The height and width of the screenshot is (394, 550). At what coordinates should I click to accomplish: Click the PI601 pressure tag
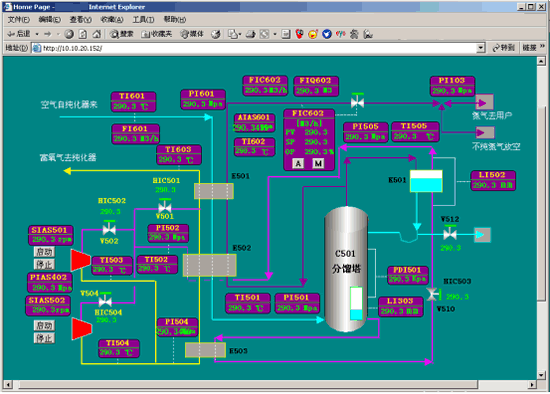pos(203,99)
